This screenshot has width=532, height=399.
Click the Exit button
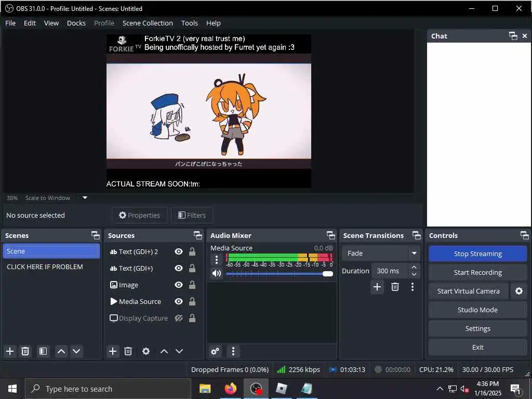pos(478,347)
